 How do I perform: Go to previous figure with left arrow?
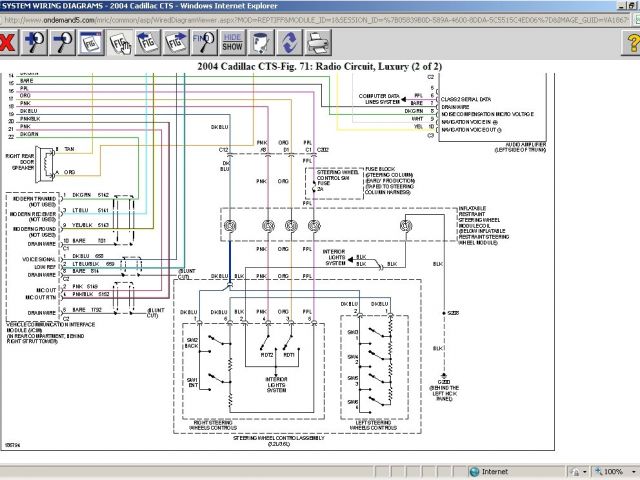[148, 42]
